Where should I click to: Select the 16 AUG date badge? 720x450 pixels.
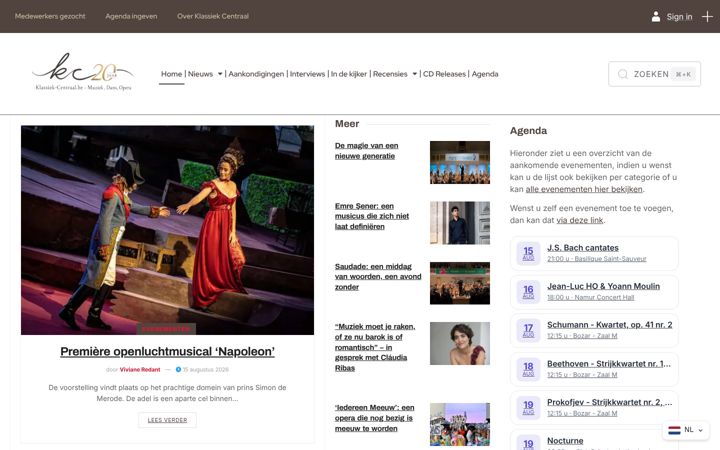click(x=528, y=292)
